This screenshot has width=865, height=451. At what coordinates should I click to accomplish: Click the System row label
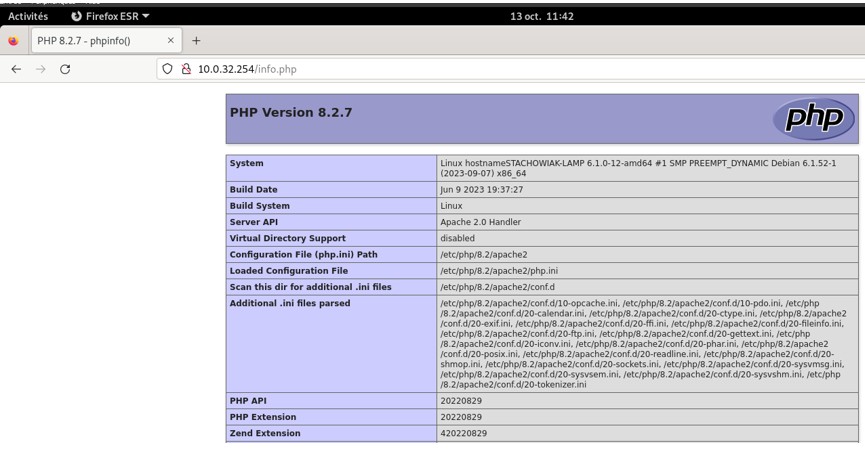click(x=247, y=163)
